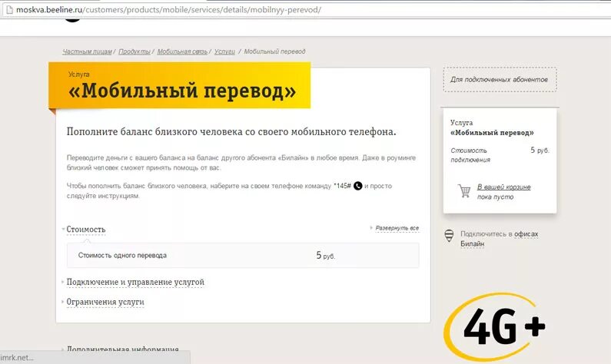
Task: Open 'В вашей корзине' link
Action: coord(504,187)
